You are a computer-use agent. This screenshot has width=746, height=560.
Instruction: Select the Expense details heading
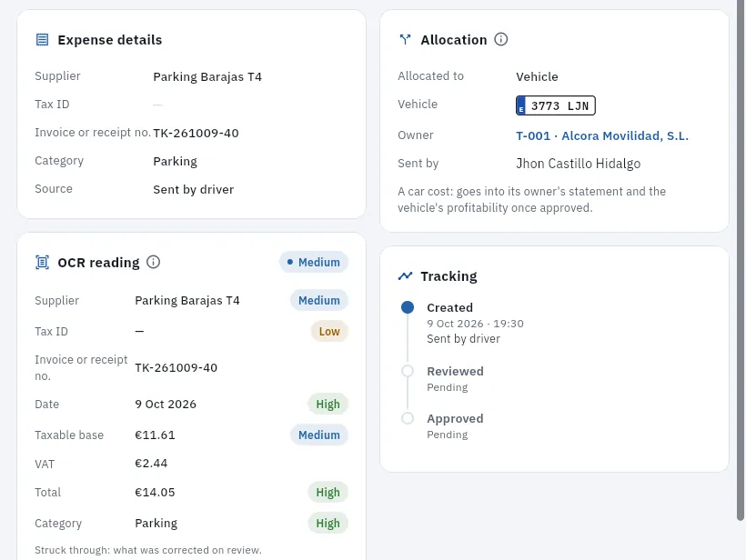pyautogui.click(x=110, y=40)
